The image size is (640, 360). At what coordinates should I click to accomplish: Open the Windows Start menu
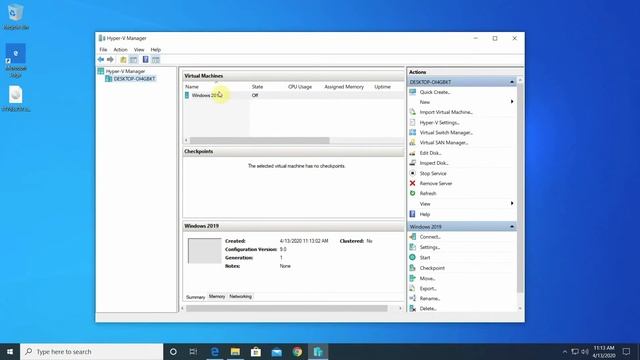[x=10, y=351]
